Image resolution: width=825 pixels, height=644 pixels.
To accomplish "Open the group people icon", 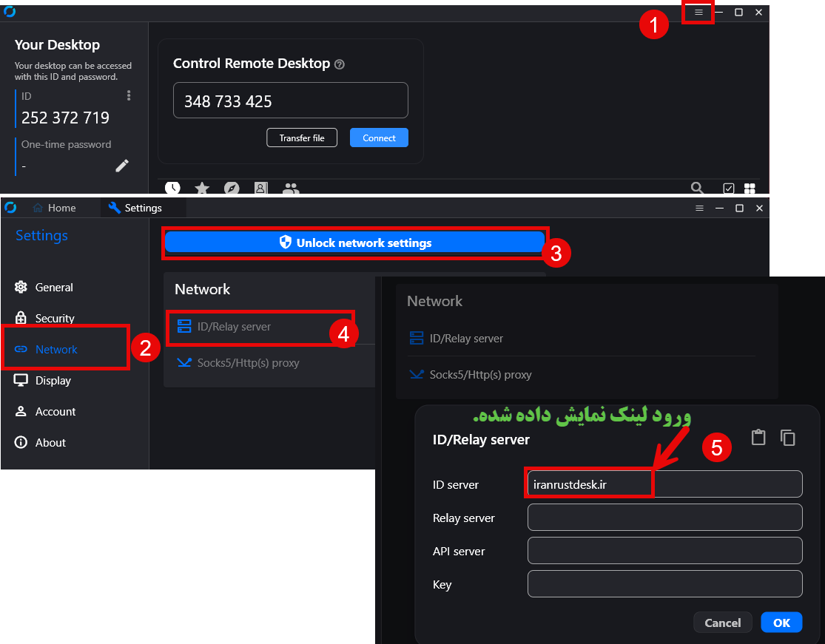I will point(291,189).
